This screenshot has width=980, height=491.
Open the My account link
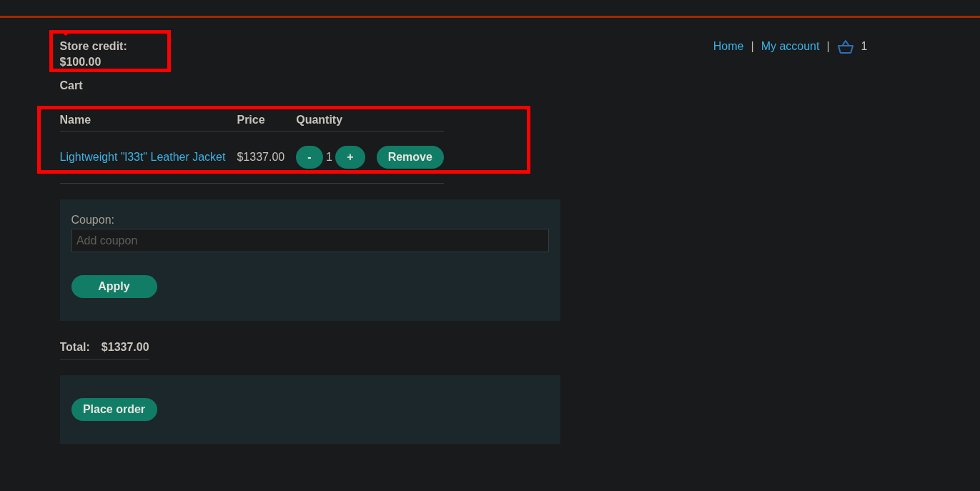[x=790, y=46]
